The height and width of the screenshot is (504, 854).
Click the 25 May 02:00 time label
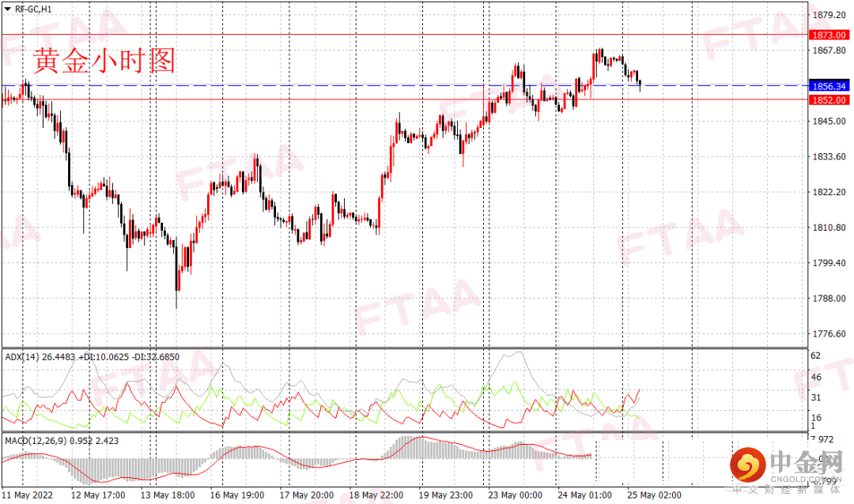coord(654,495)
